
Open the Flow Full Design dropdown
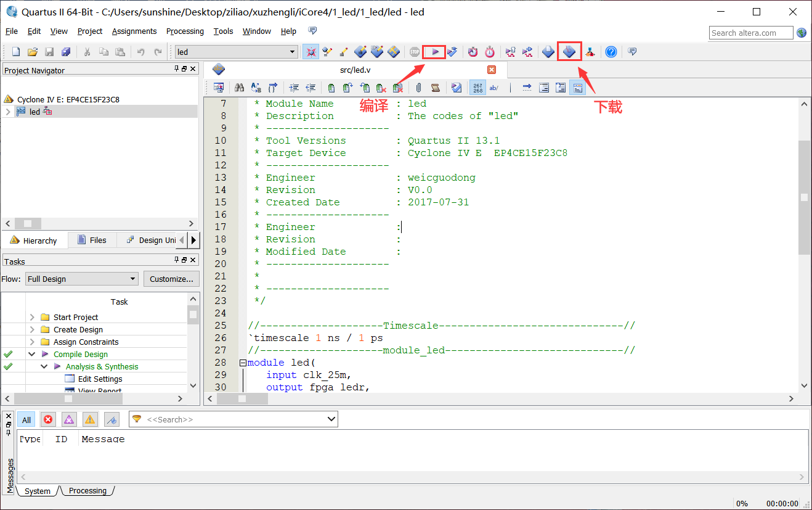pyautogui.click(x=82, y=279)
